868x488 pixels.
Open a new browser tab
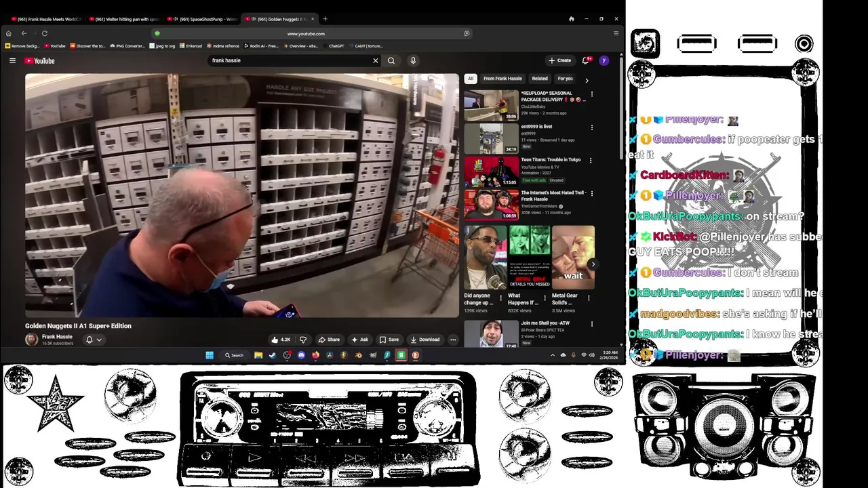click(x=325, y=19)
